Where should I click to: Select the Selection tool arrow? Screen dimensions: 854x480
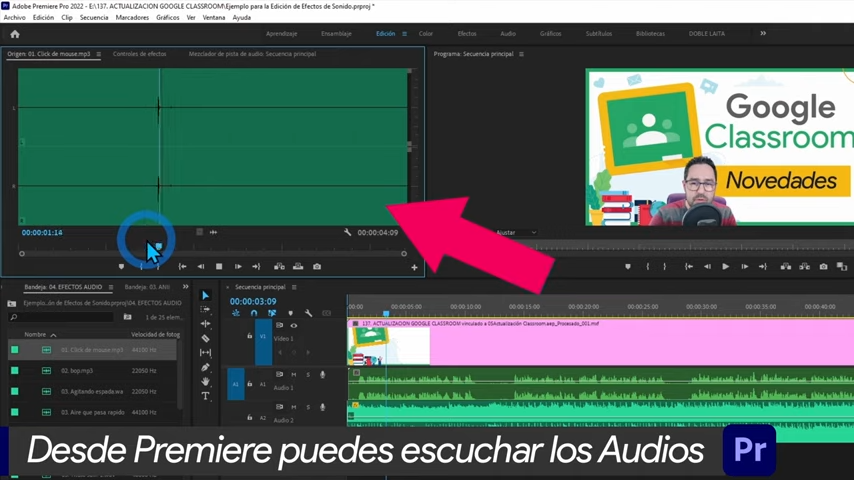(x=205, y=295)
